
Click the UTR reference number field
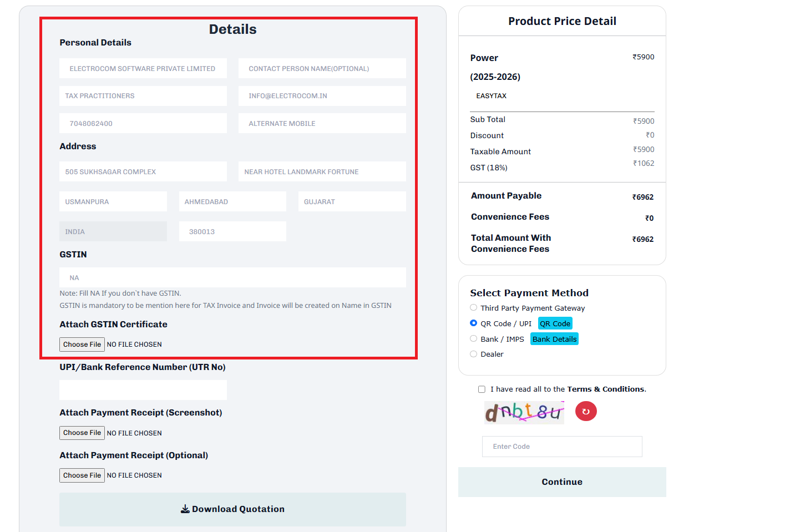pos(143,390)
